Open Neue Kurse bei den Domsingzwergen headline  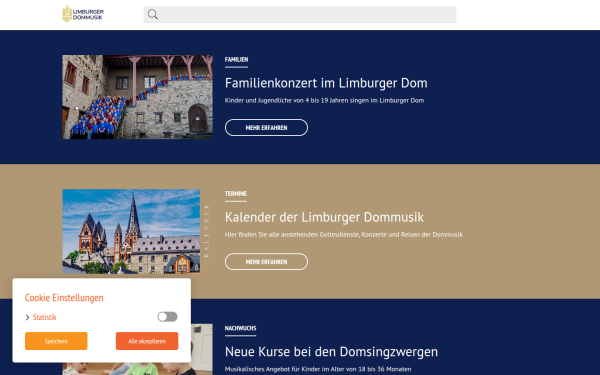(331, 351)
